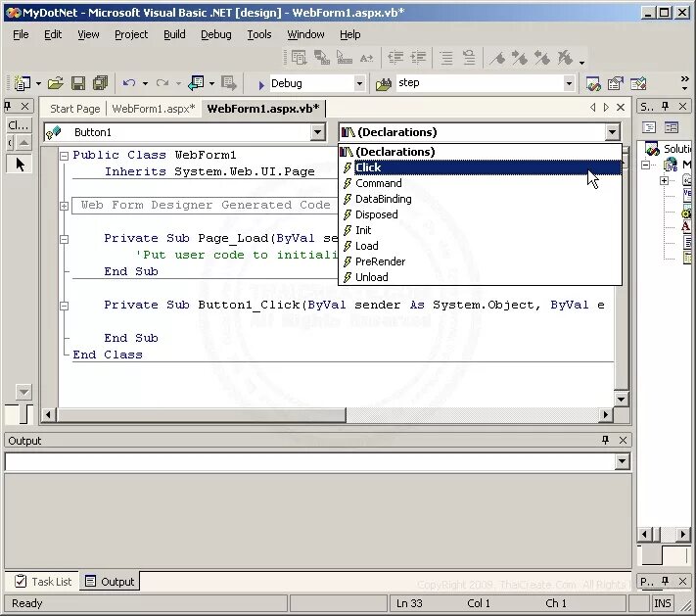Toggle auto-hide pin on Solution Explorer

pos(665,106)
